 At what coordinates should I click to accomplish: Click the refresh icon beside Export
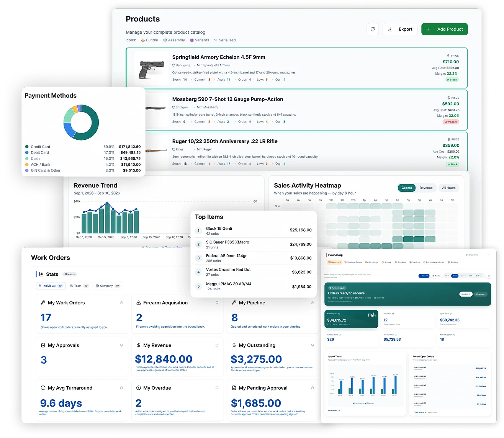373,29
